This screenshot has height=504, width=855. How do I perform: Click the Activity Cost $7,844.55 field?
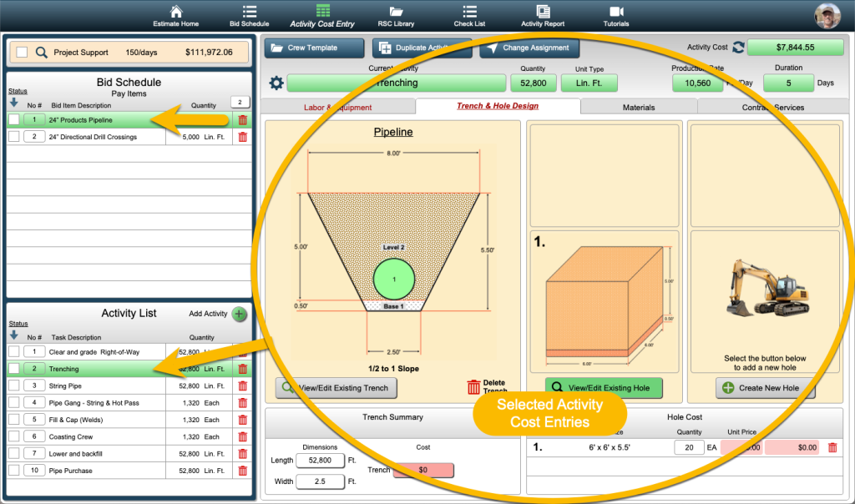(x=795, y=48)
